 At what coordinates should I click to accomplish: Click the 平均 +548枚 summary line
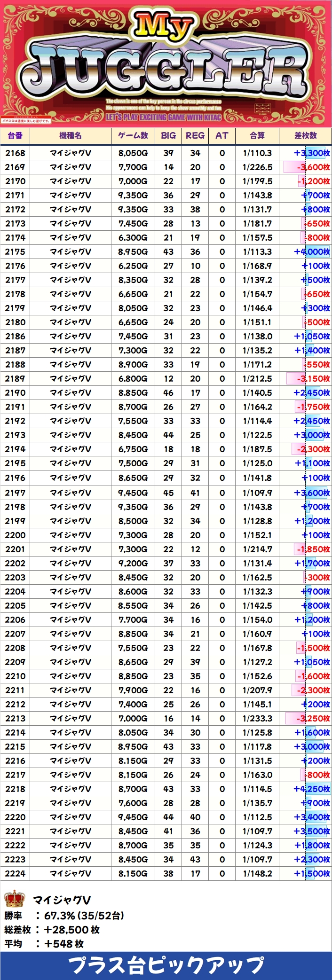44,943
